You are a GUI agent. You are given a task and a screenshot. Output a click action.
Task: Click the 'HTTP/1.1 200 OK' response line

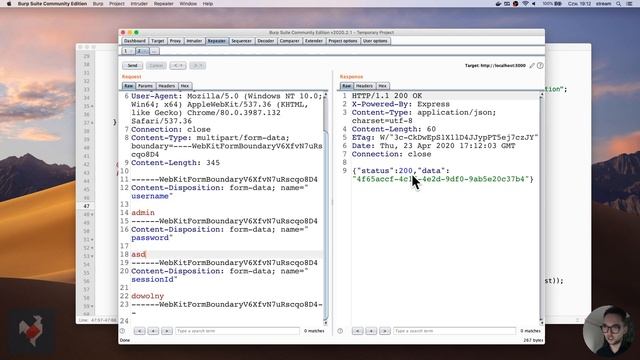point(387,96)
